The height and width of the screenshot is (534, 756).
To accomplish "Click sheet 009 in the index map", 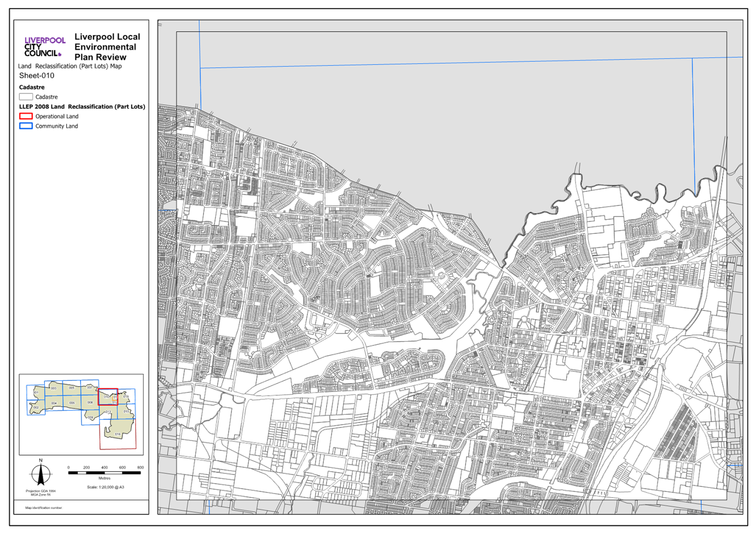I will coord(90,418).
